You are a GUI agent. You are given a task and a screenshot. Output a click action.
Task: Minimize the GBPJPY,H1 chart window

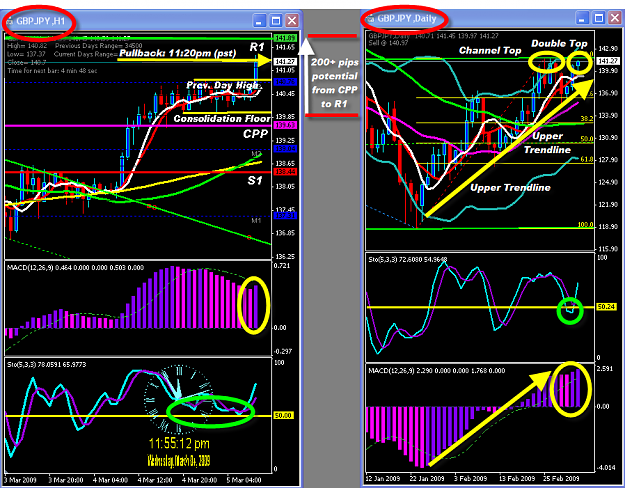coord(259,20)
